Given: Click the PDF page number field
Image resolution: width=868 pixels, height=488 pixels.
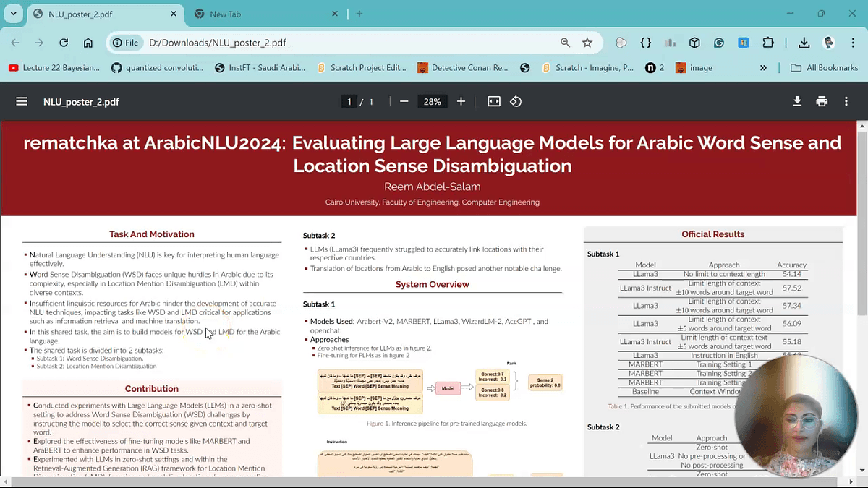Looking at the screenshot, I should (x=349, y=102).
